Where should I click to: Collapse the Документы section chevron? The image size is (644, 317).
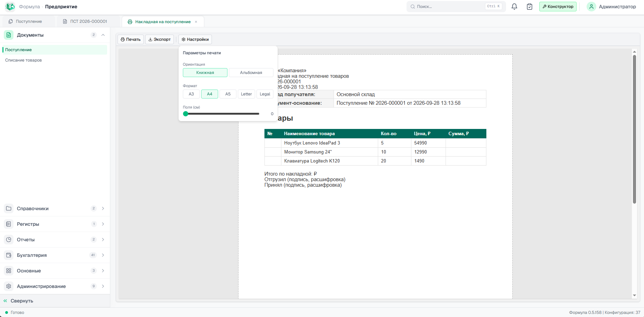103,35
